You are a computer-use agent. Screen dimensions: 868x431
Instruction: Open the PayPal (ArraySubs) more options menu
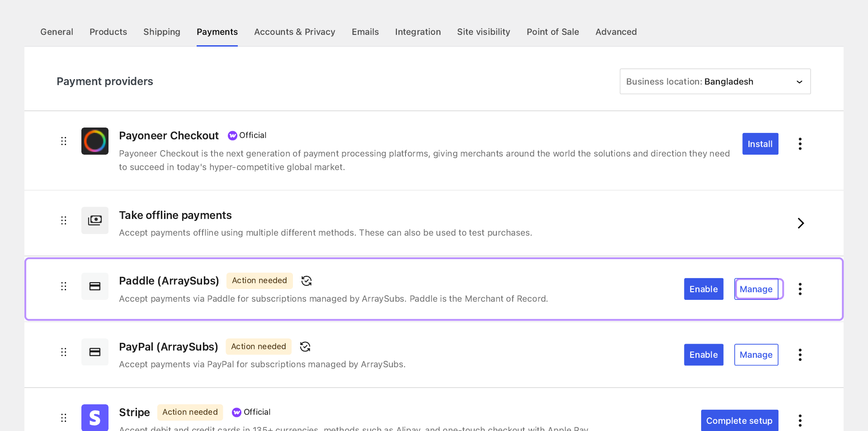pyautogui.click(x=800, y=355)
